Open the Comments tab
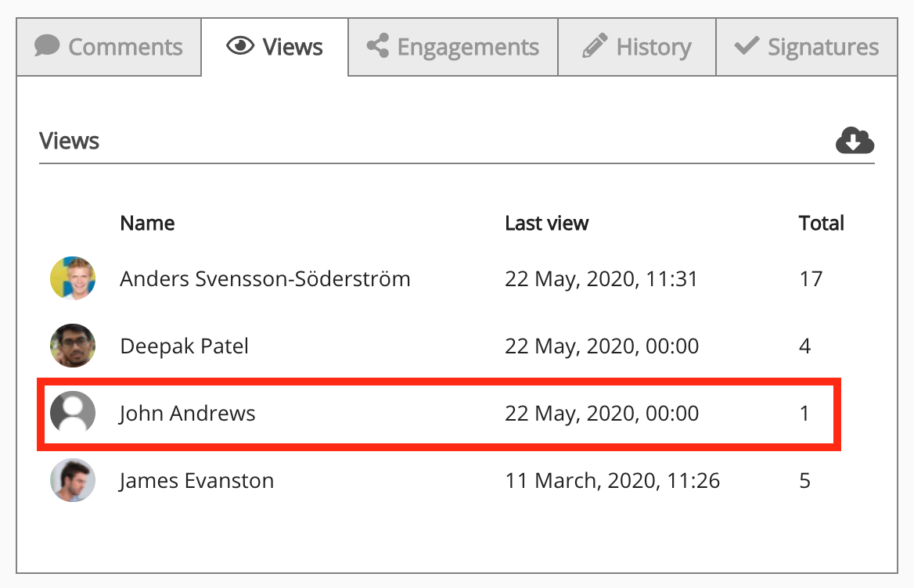Viewport: 914px width, 588px height. 109,47
